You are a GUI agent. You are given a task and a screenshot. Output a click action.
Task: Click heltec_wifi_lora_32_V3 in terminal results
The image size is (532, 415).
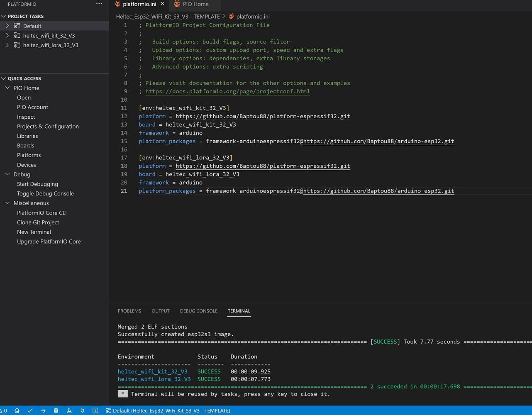point(154,379)
